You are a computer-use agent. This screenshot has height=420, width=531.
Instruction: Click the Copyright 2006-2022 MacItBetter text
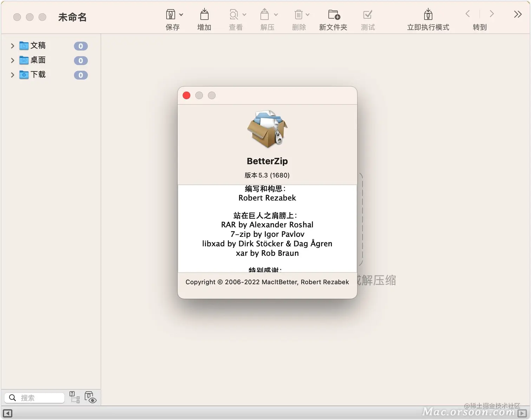pos(267,282)
